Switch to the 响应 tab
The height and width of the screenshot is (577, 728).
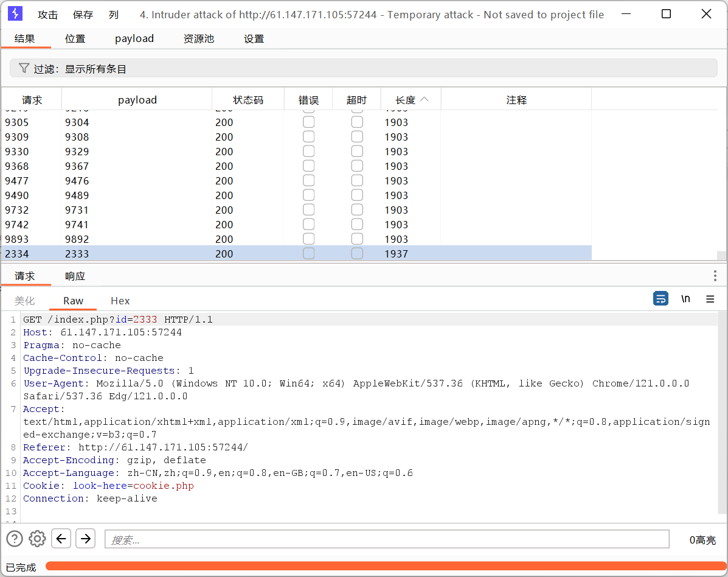[x=75, y=276]
